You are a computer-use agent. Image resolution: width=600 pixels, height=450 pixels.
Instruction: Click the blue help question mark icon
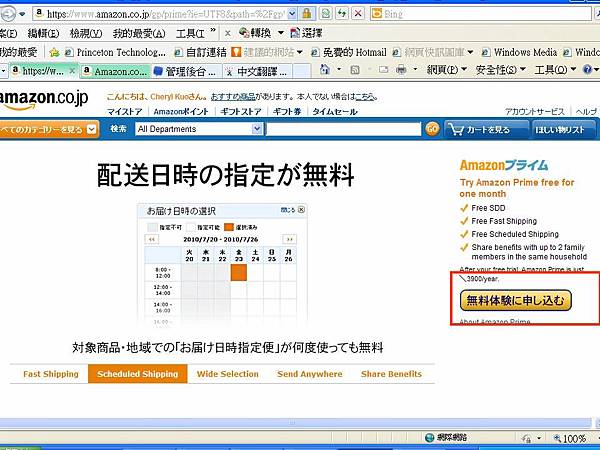(587, 70)
